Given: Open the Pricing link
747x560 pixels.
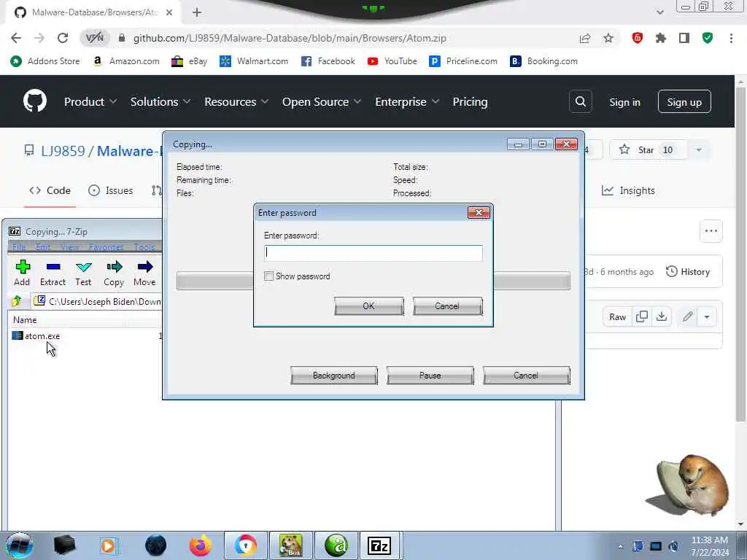Looking at the screenshot, I should (x=470, y=102).
